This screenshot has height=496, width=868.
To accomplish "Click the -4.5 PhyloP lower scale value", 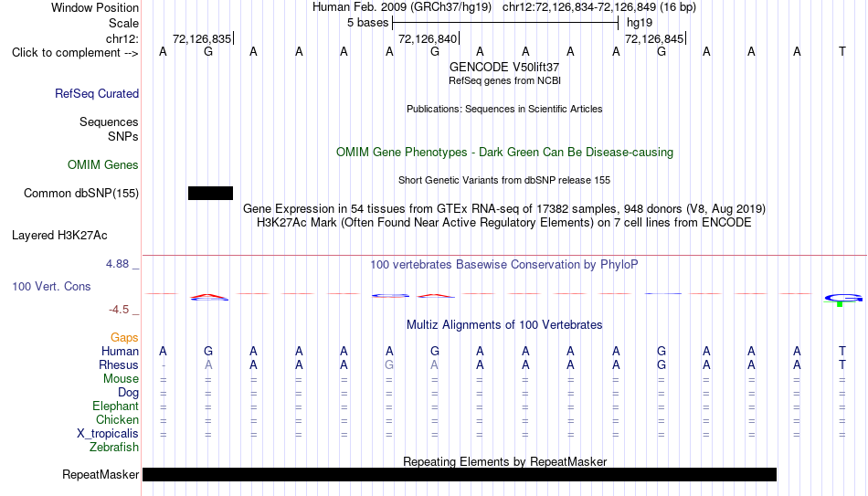I will 119,310.
